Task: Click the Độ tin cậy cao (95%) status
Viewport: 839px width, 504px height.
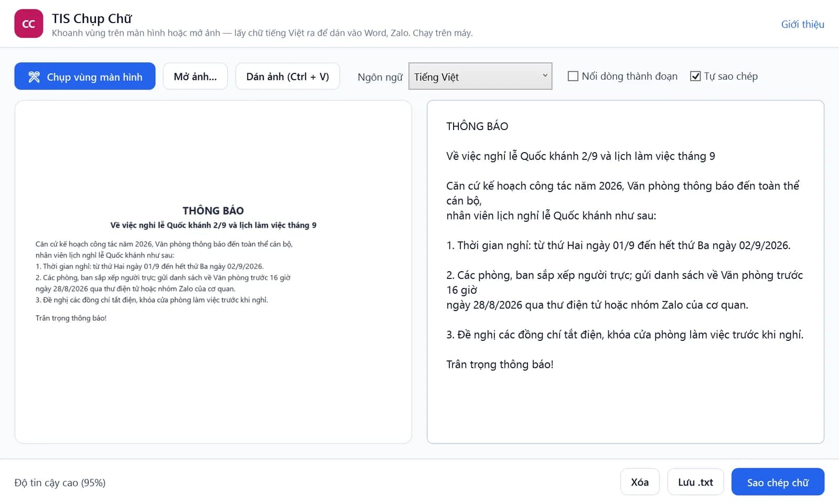Action: coord(60,482)
